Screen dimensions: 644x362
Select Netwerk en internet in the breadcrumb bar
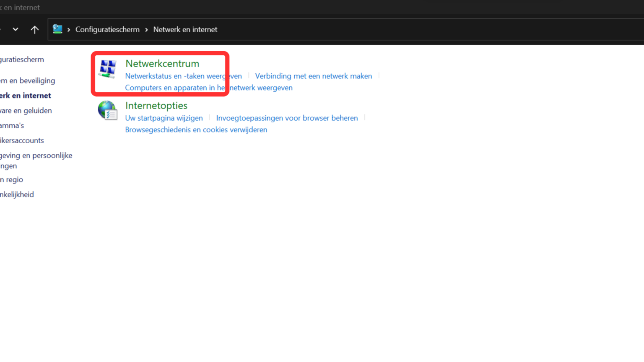coord(185,29)
